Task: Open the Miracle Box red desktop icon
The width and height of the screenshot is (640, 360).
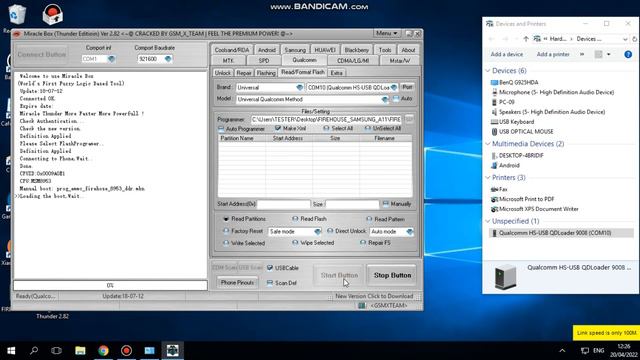Action: (52, 15)
